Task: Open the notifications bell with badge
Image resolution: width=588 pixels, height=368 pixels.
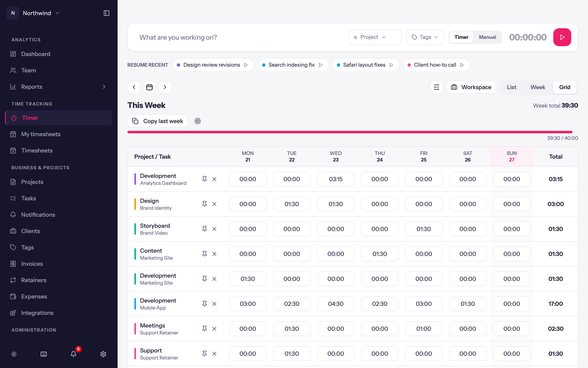Action: pos(74,354)
